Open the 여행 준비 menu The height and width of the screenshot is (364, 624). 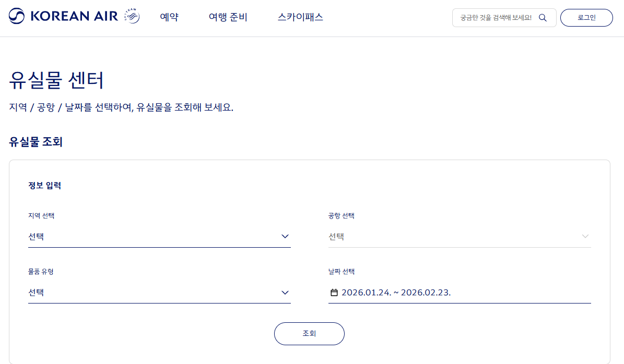point(228,17)
